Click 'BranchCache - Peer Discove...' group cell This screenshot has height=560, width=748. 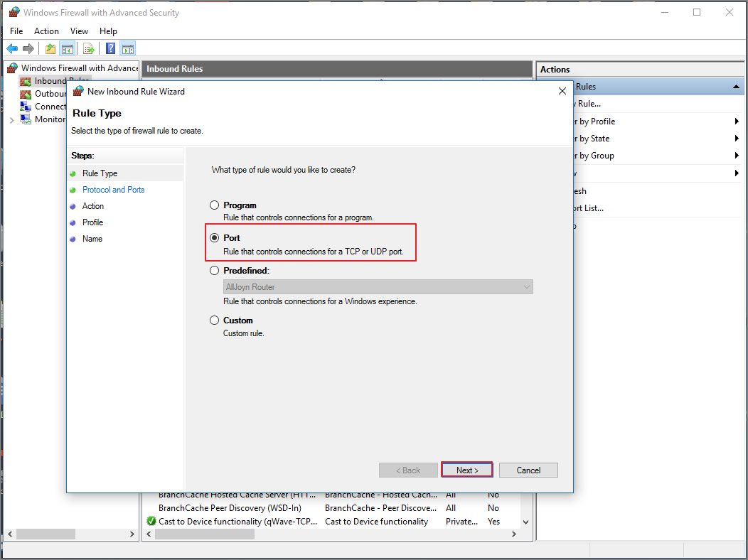coord(380,508)
